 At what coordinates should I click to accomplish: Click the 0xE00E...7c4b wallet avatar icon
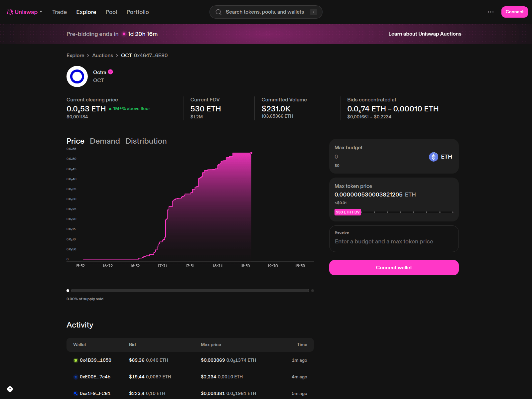pos(76,377)
